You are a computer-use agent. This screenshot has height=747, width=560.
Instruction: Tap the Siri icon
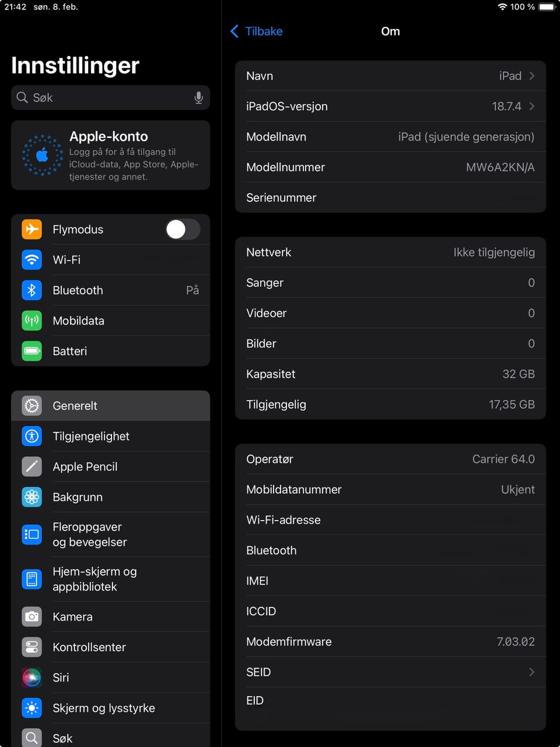coord(32,677)
